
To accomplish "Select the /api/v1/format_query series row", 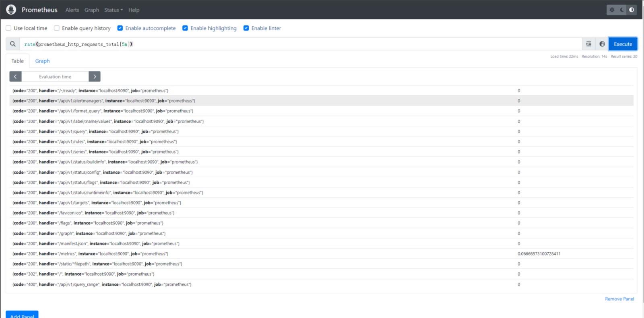I will click(321, 111).
